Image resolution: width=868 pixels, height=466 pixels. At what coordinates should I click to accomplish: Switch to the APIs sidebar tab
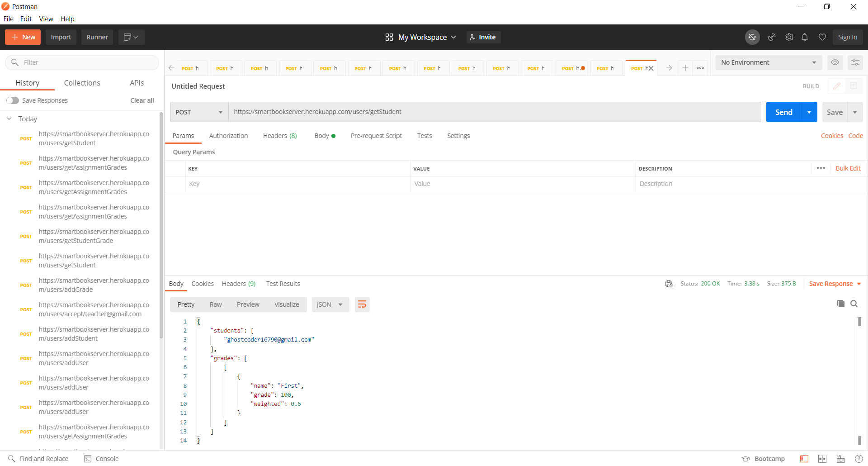137,83
